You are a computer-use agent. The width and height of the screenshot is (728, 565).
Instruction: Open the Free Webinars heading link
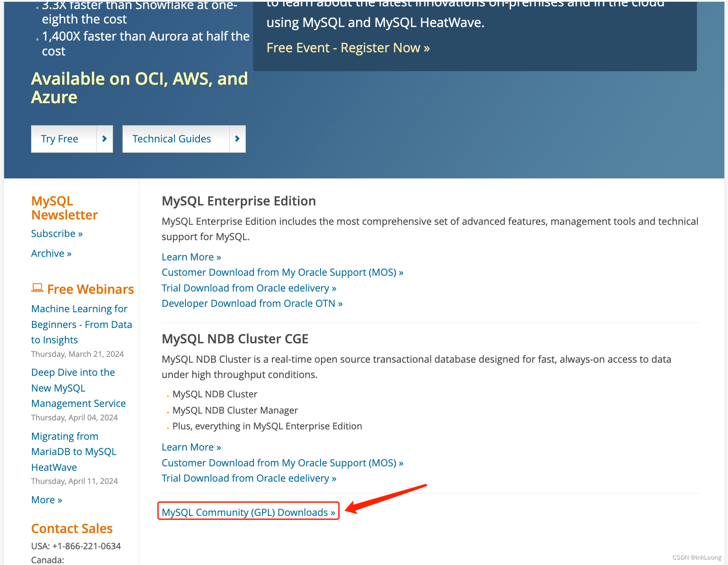coord(90,289)
